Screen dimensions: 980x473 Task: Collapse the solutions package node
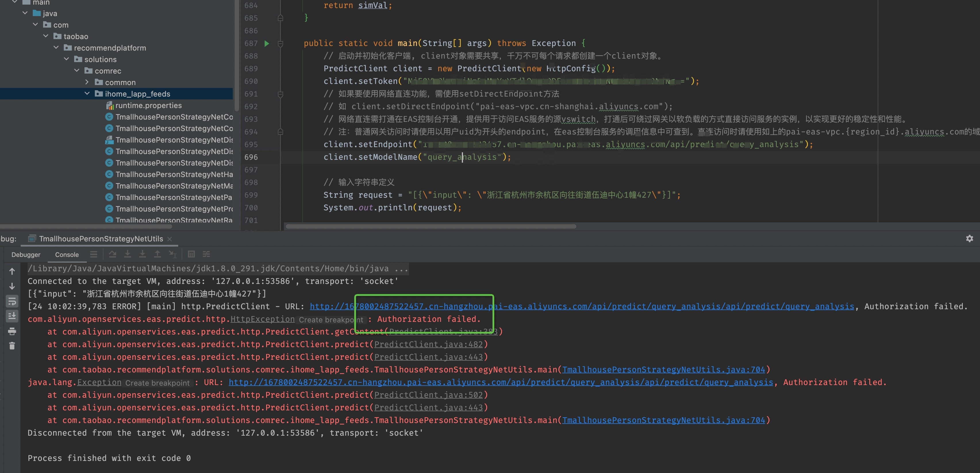[x=67, y=59]
